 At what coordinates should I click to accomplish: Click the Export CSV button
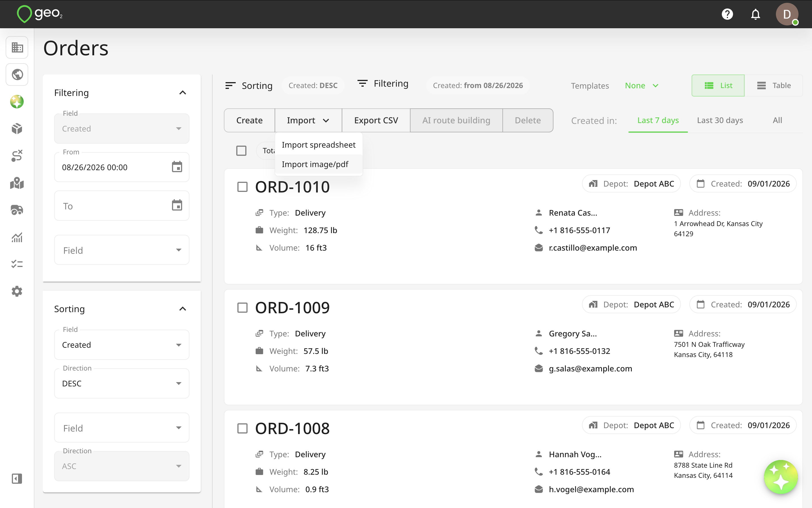click(x=376, y=120)
